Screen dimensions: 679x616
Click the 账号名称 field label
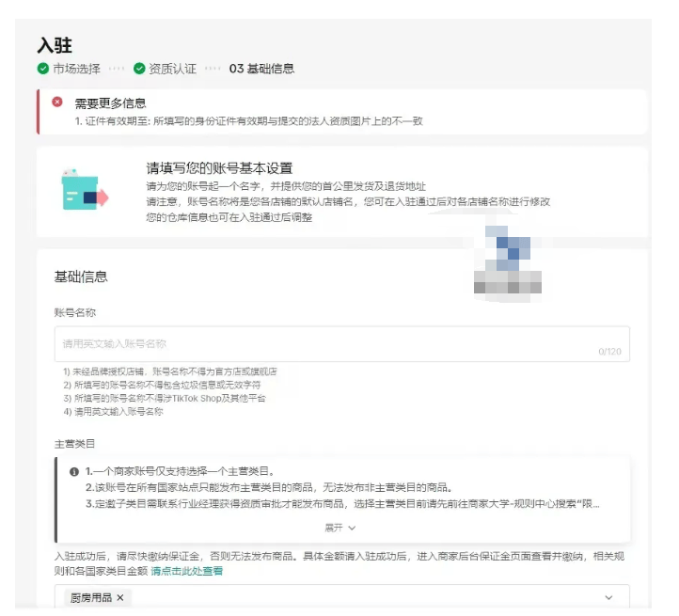click(75, 312)
